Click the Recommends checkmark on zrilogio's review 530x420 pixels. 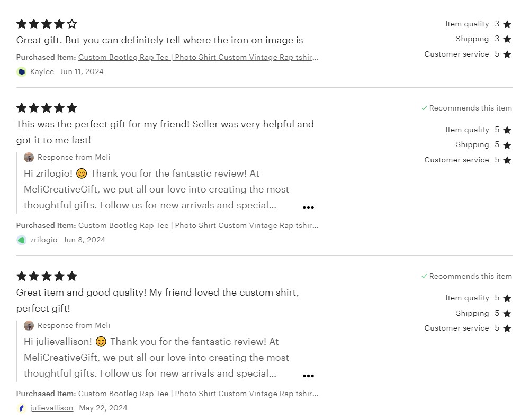coord(424,108)
